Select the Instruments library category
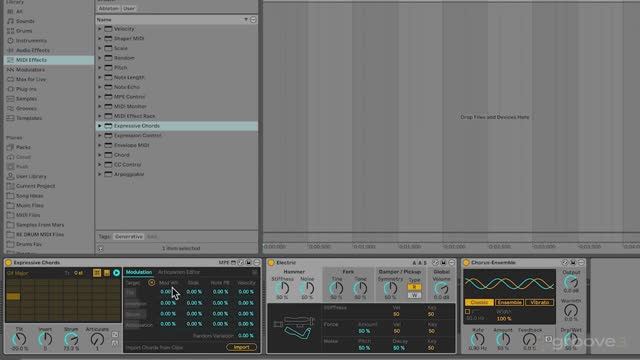 [31, 40]
